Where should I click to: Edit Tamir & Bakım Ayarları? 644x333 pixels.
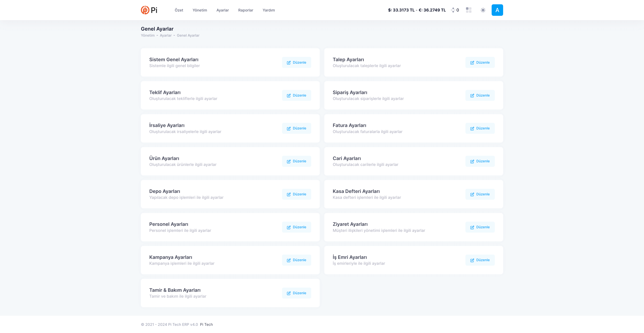pos(296,293)
